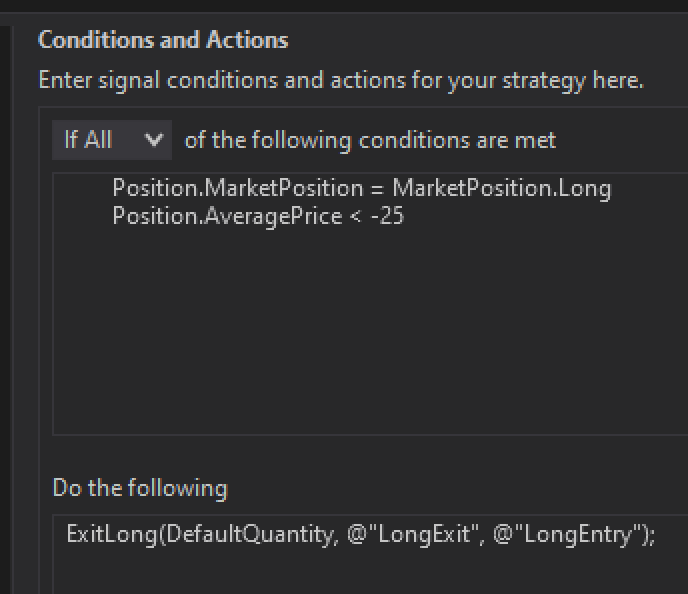The image size is (688, 594).
Task: Click MarketPosition.Long value in first condition
Action: pyautogui.click(x=501, y=188)
